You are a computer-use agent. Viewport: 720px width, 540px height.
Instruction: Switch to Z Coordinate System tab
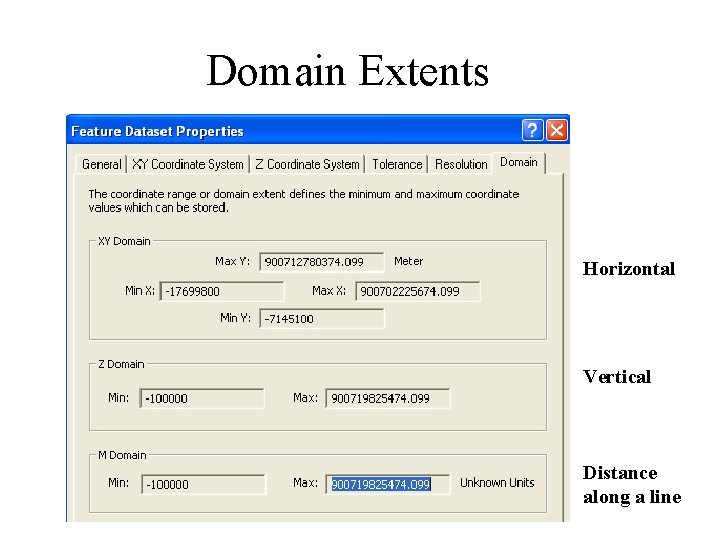tap(307, 164)
